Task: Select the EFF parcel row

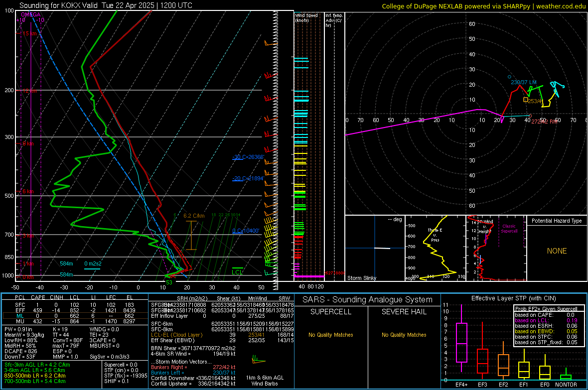Action: click(x=75, y=310)
